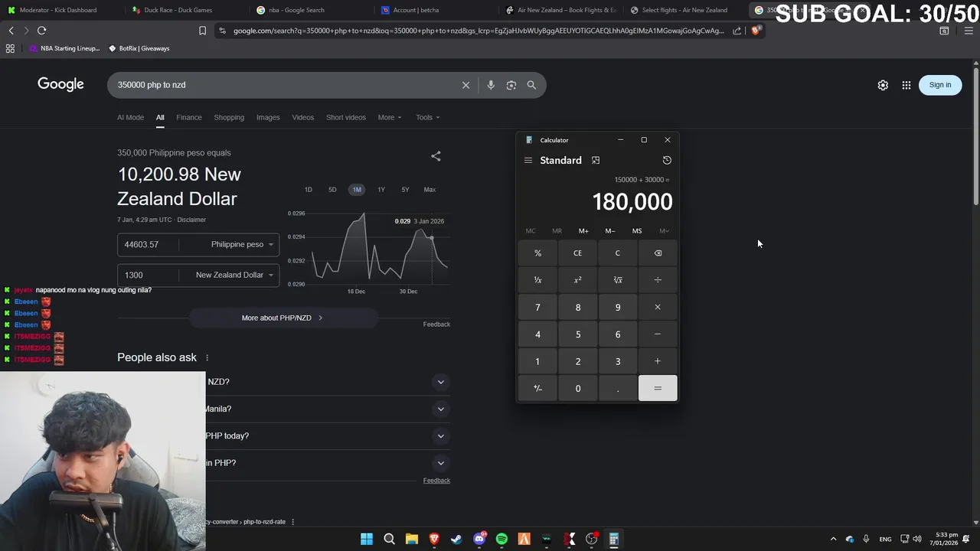
Task: Open Spotify from taskbar
Action: pos(501,540)
